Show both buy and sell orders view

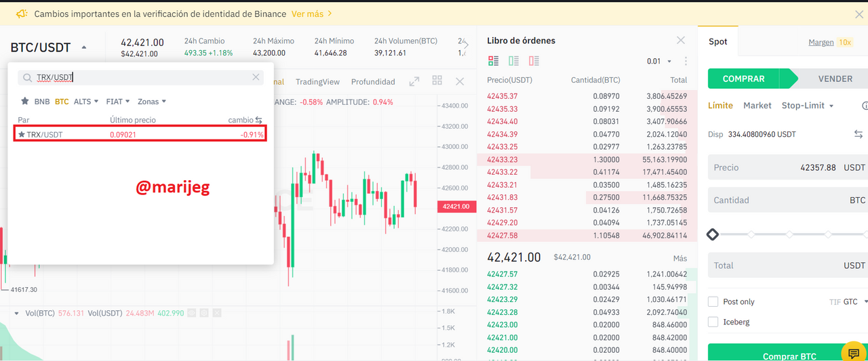click(493, 61)
